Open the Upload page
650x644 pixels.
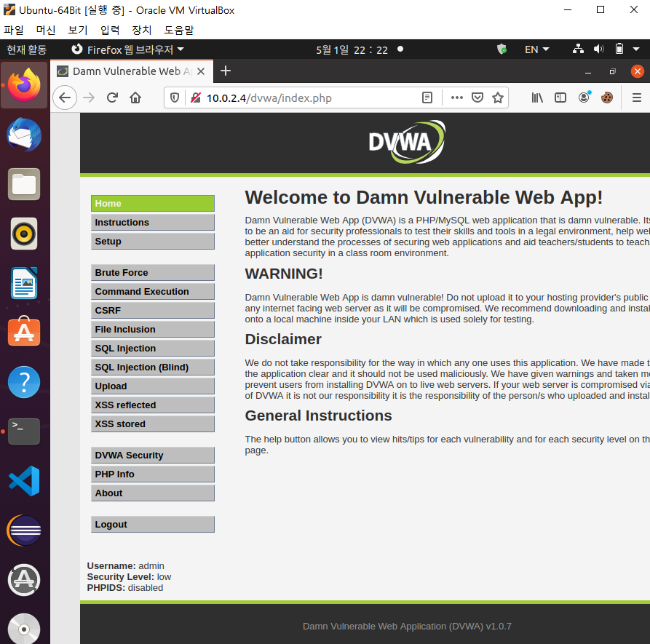click(153, 386)
